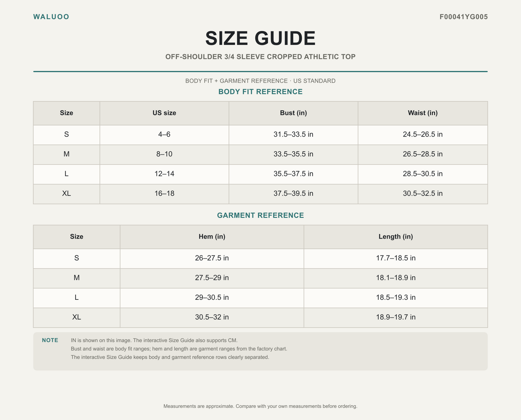Click bust value 37.5–39.5 in
Image resolution: width=521 pixels, height=420 pixels.
tap(293, 194)
